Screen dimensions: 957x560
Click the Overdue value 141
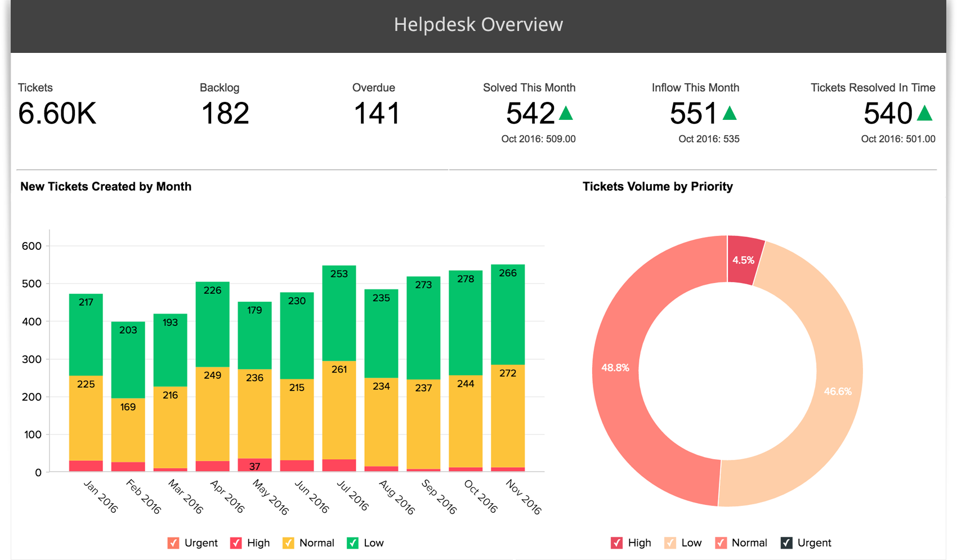coord(377,113)
